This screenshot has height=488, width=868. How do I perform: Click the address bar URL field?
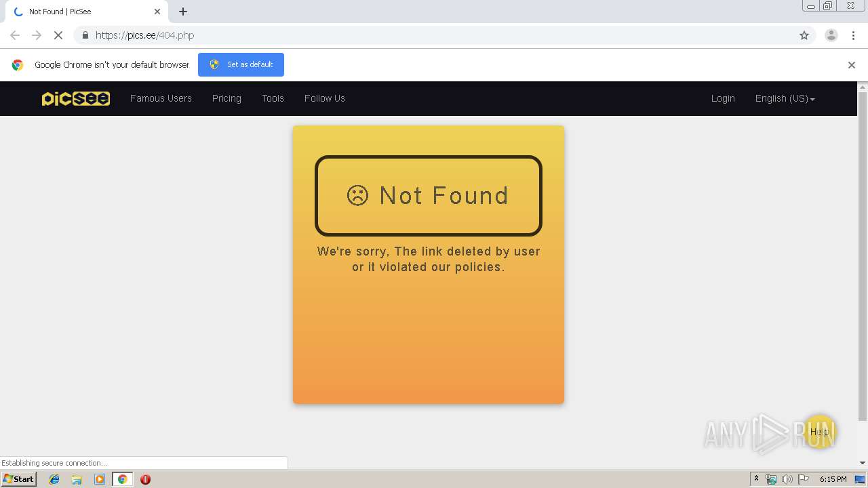point(434,35)
